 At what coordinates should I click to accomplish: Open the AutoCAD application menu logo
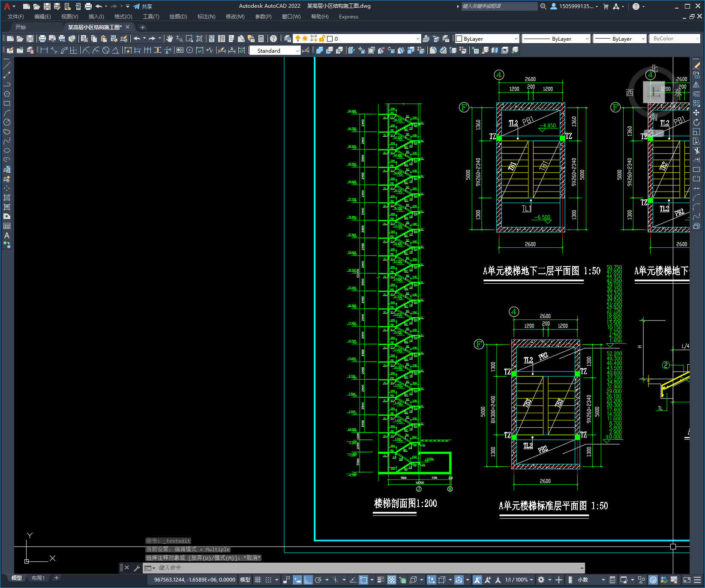(7, 6)
